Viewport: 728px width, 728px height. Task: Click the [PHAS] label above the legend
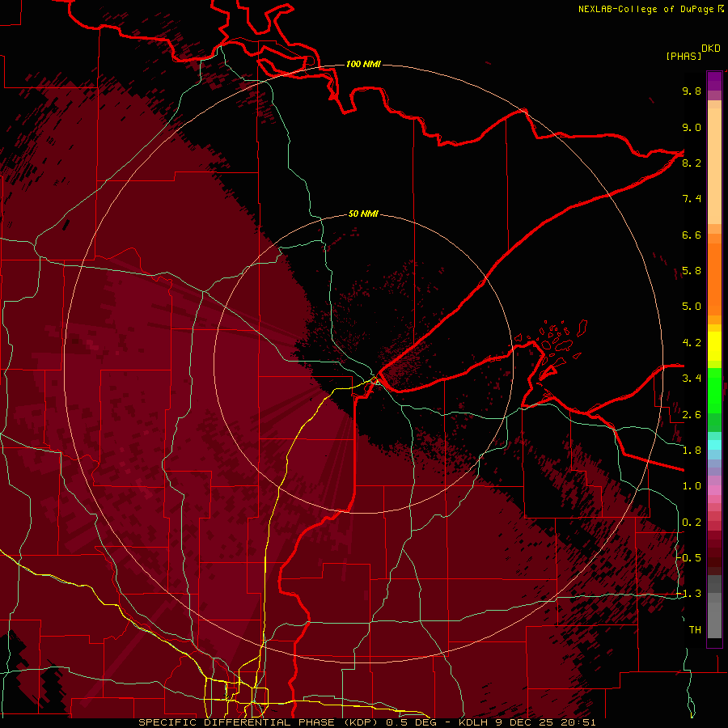(684, 56)
